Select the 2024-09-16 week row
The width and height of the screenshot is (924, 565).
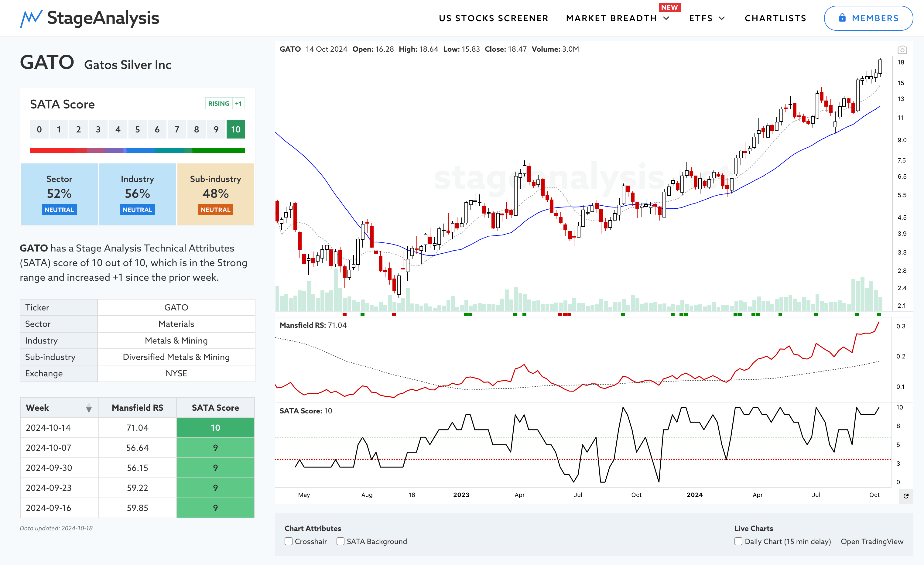tap(137, 508)
